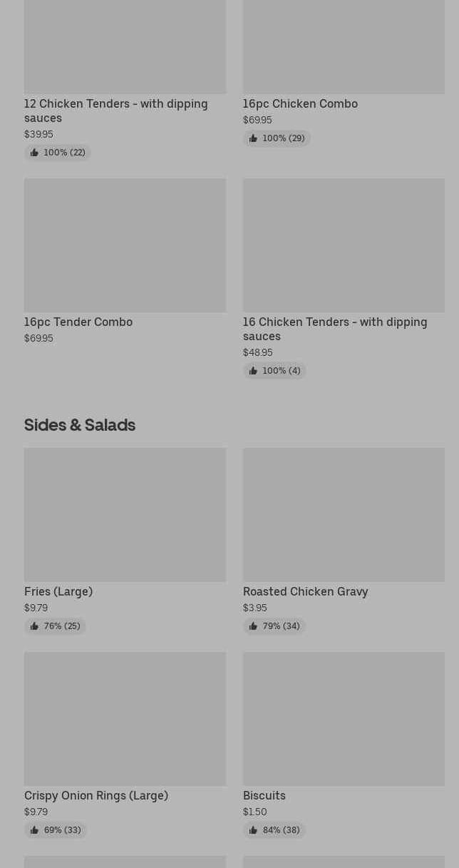Open 16 Chicken Tenders with dipping sauces
This screenshot has width=459, height=868.
[334, 329]
